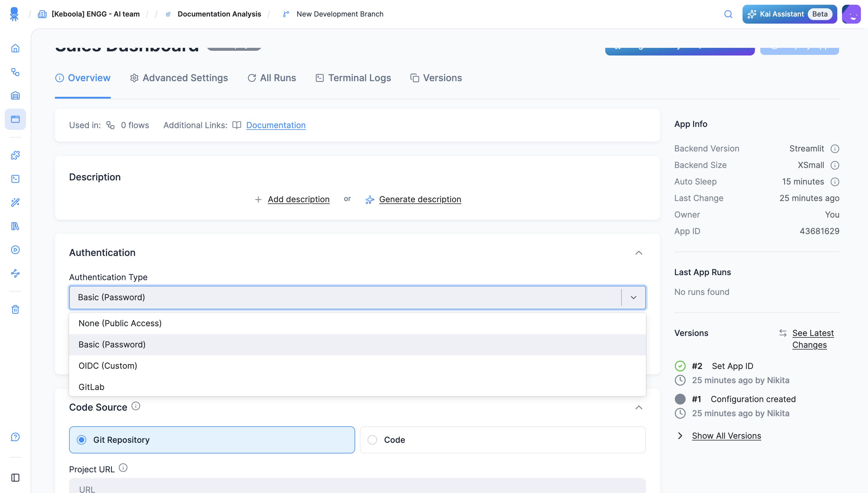Viewport: 868px width, 493px height.
Task: Choose None (Public Access) option
Action: point(358,323)
